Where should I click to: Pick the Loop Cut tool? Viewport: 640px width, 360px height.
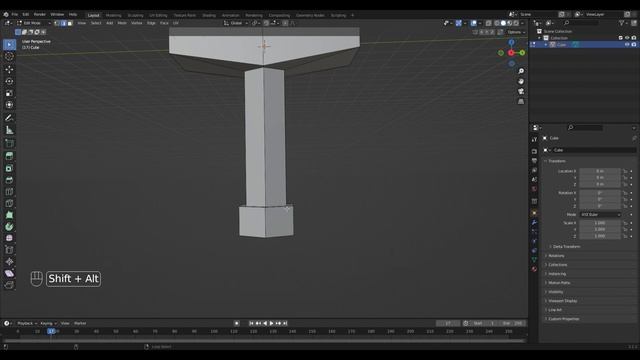(9, 191)
